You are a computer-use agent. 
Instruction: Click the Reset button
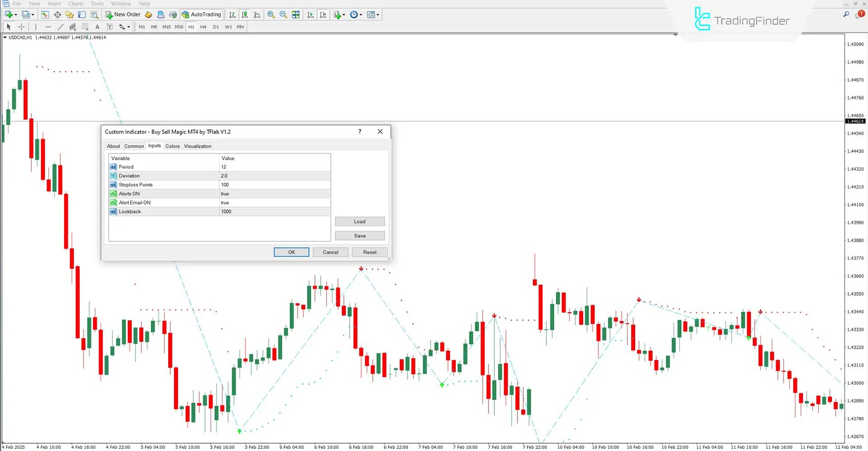(370, 252)
